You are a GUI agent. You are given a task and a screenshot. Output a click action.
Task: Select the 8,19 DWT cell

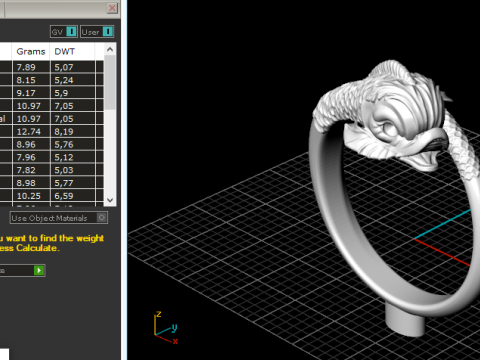click(72, 132)
